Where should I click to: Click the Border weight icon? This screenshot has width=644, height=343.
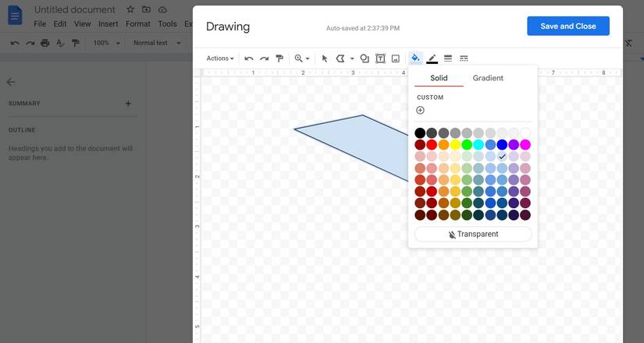(x=448, y=58)
